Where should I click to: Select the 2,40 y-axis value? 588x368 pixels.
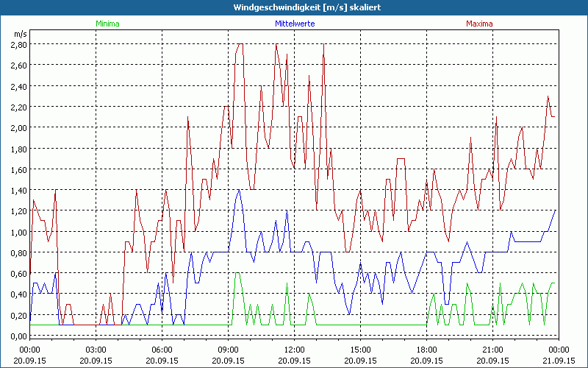tap(18, 86)
